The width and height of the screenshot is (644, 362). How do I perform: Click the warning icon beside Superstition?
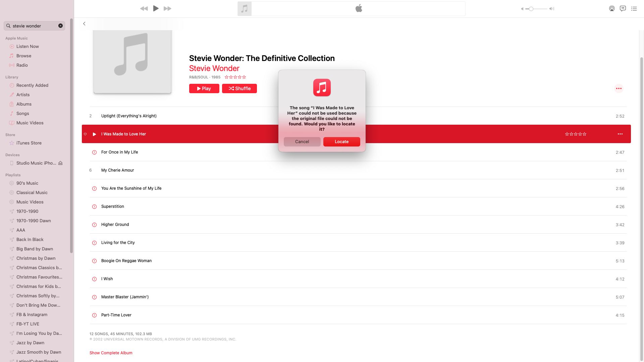(x=94, y=207)
